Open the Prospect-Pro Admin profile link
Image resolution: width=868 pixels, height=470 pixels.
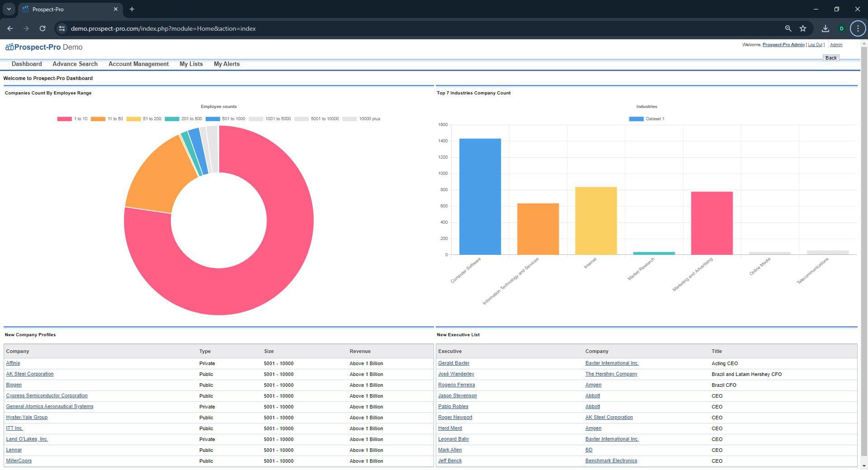coord(783,45)
